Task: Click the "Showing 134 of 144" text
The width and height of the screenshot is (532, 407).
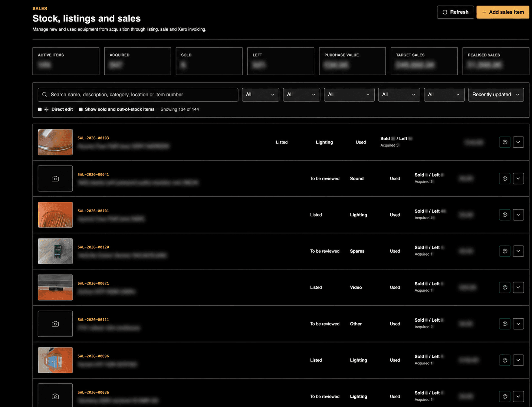Action: click(x=180, y=109)
